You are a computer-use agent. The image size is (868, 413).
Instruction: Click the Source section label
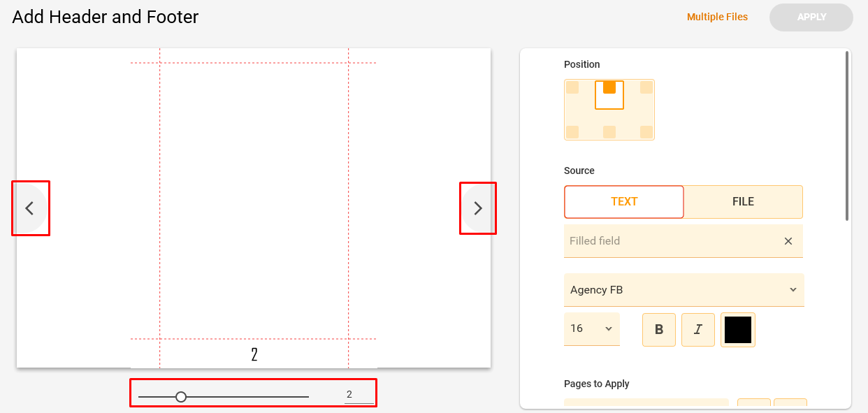pos(579,171)
